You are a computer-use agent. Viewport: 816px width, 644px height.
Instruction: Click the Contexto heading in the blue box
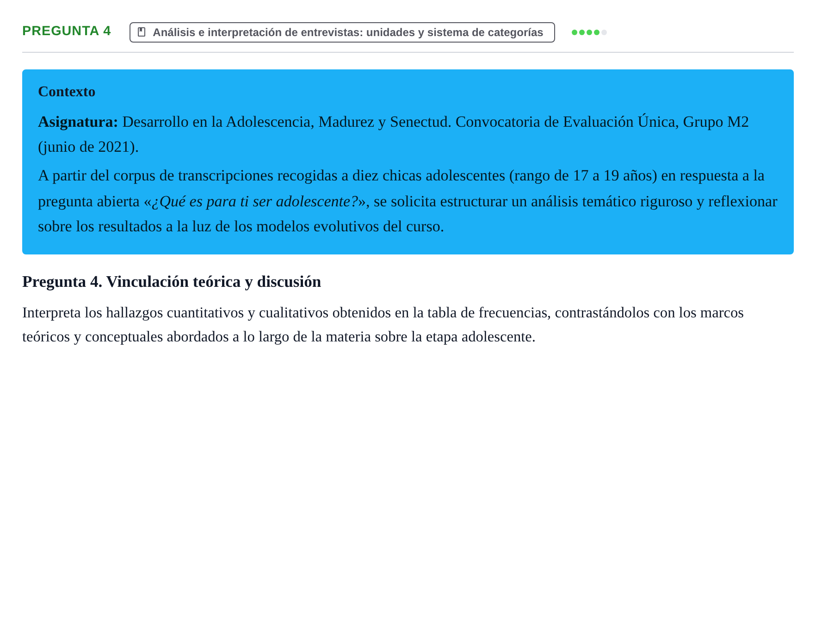click(67, 92)
